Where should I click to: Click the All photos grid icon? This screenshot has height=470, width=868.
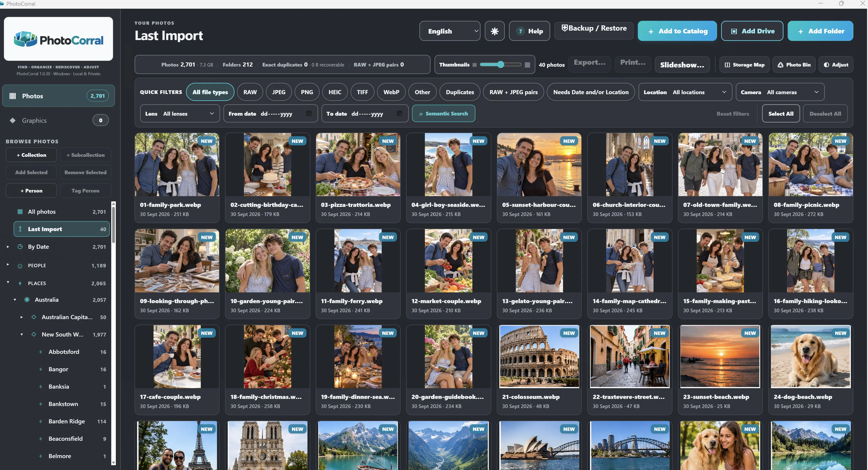coord(20,212)
